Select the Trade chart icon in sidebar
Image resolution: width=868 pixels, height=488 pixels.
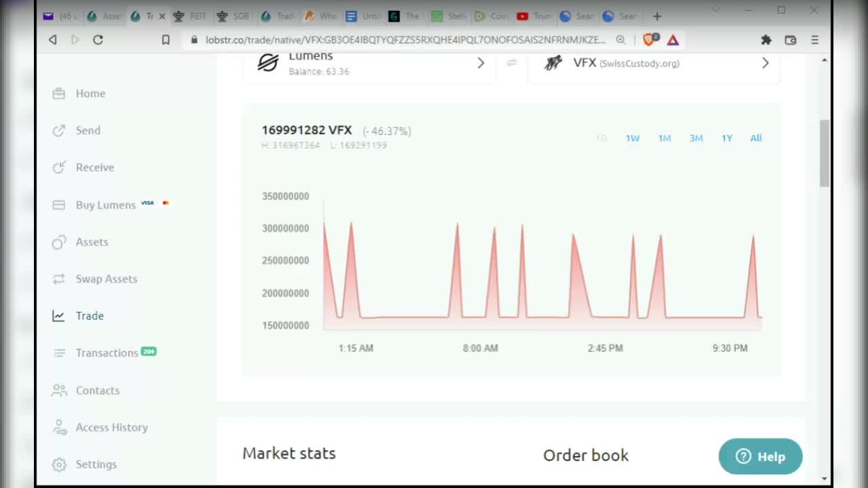point(59,316)
